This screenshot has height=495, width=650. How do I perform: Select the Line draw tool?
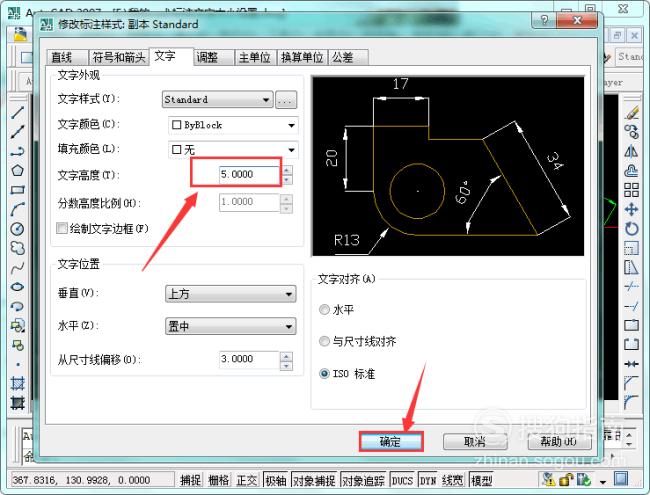coord(17,112)
